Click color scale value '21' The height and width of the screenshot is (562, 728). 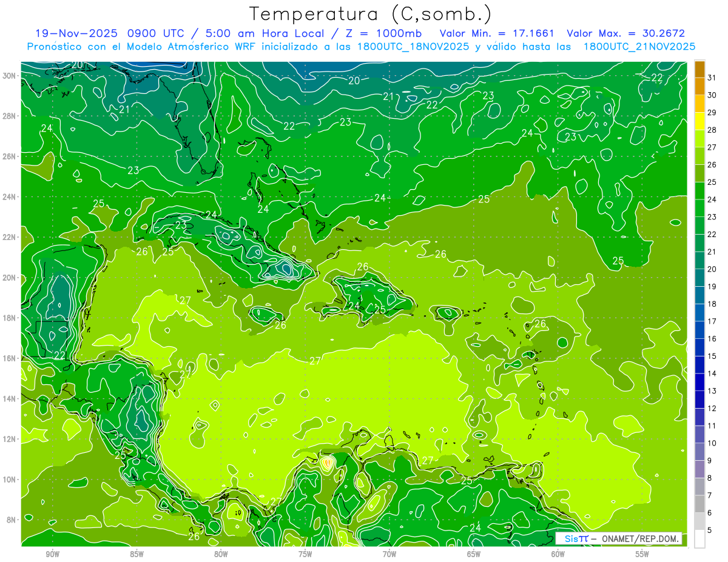pyautogui.click(x=712, y=252)
